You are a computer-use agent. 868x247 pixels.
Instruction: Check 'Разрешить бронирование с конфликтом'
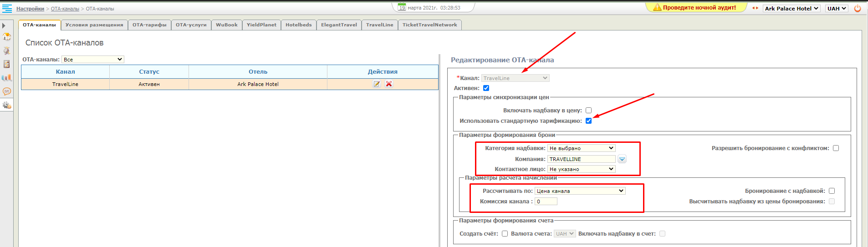click(836, 148)
